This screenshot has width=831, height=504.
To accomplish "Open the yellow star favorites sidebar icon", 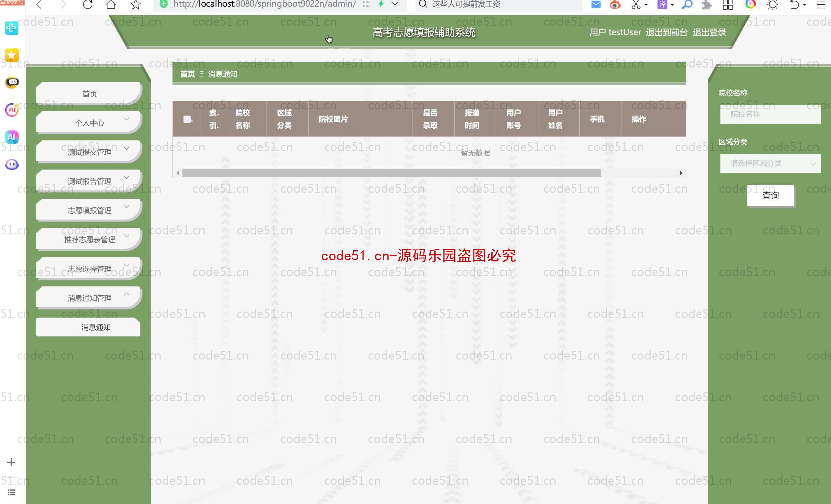I will 12,55.
